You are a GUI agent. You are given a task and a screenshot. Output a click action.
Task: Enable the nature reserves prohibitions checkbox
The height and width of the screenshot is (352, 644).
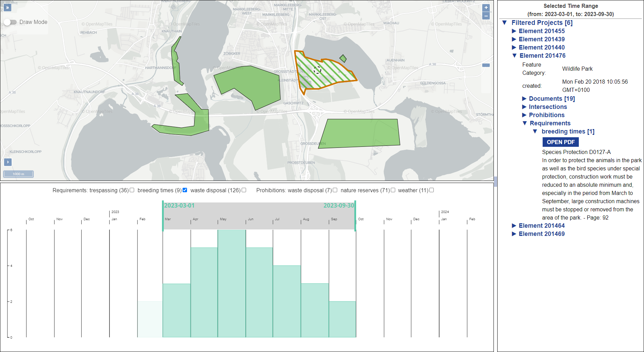pos(393,190)
